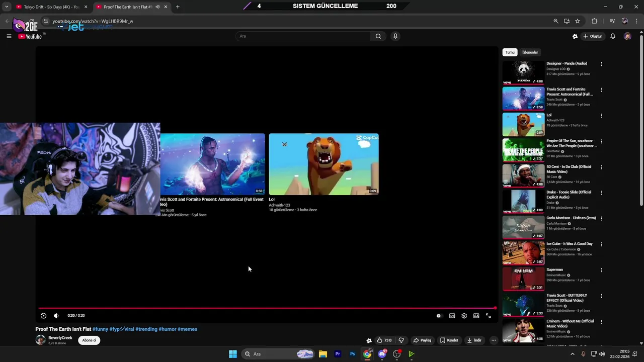Mute the Proof The Earth tab audio
This screenshot has width=644, height=362.
coord(157,7)
